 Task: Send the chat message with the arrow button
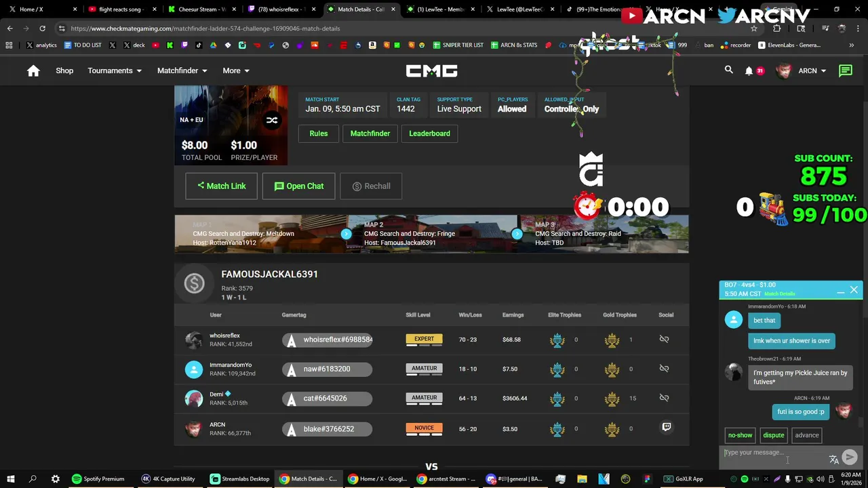click(849, 457)
